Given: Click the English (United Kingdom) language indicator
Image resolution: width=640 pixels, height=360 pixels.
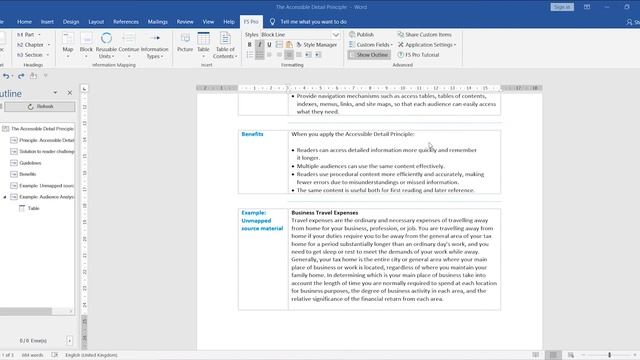Looking at the screenshot, I should click(91, 355).
